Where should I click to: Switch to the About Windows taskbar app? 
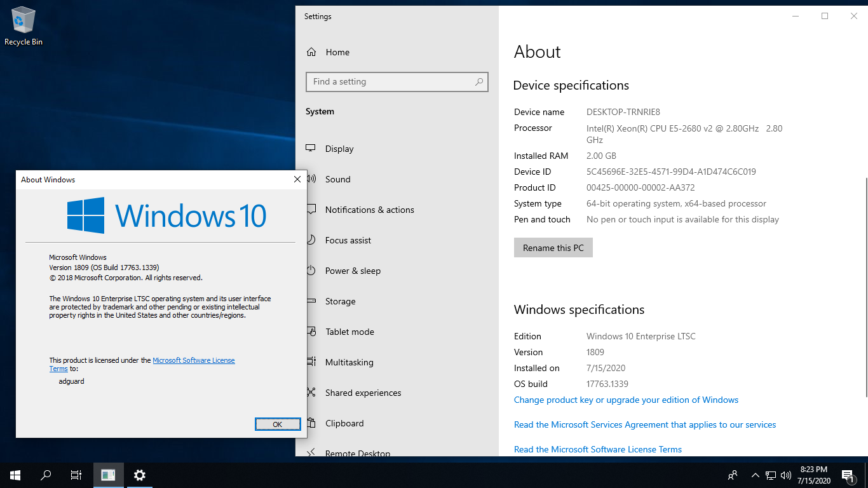(109, 475)
